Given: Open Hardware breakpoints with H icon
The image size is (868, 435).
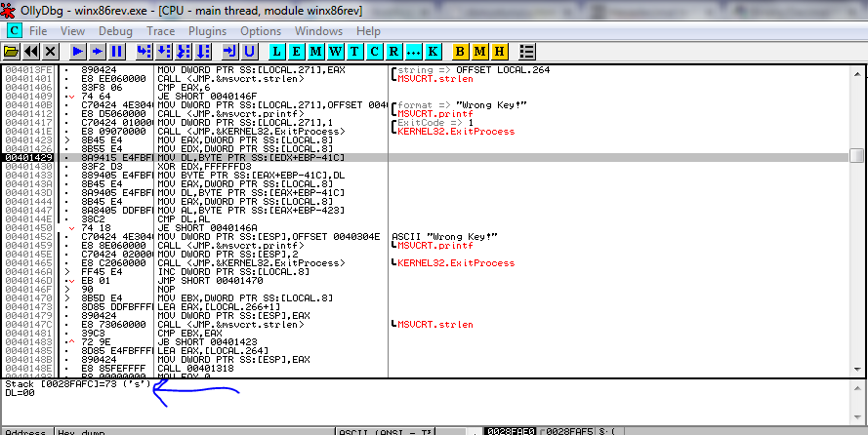Looking at the screenshot, I should pyautogui.click(x=499, y=52).
